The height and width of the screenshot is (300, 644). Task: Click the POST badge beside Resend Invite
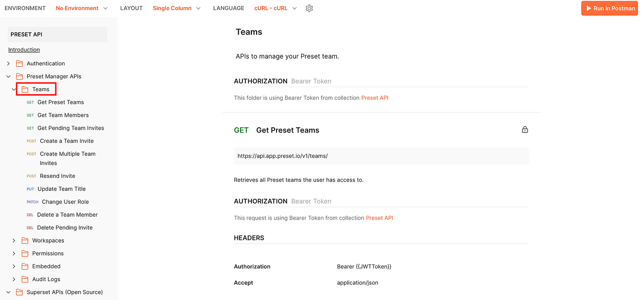(31, 176)
